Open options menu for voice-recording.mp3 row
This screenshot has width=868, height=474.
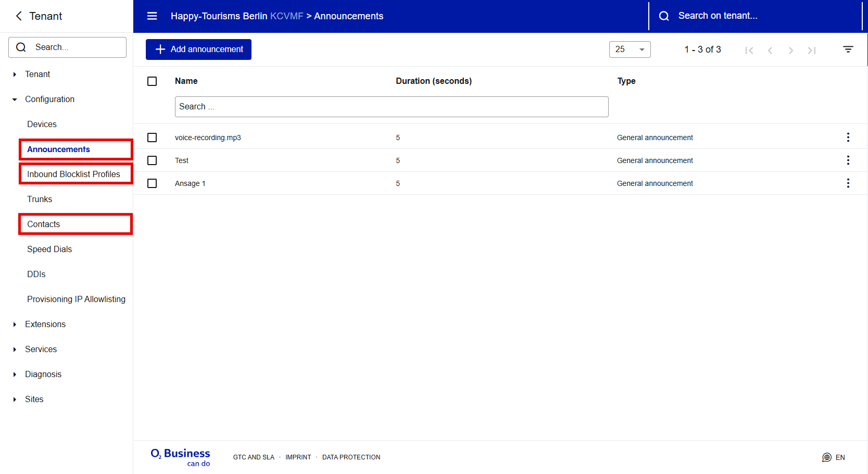coord(848,138)
